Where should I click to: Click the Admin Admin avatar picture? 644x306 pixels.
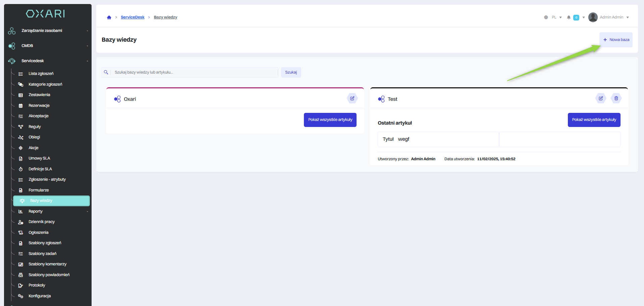click(593, 17)
